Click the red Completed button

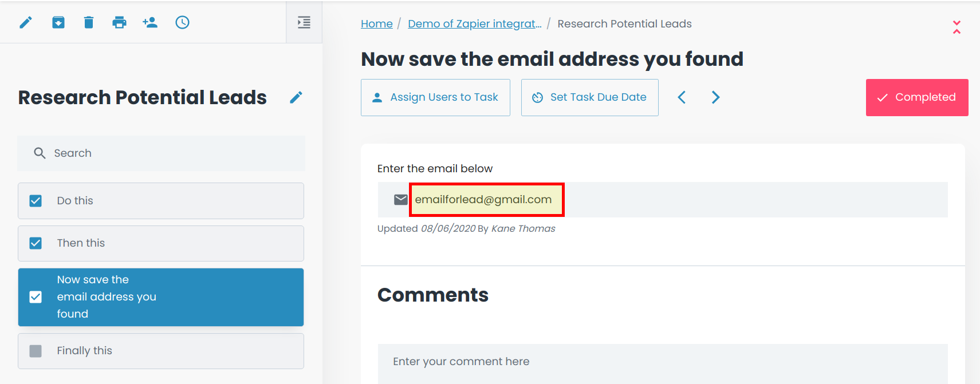[x=917, y=97]
